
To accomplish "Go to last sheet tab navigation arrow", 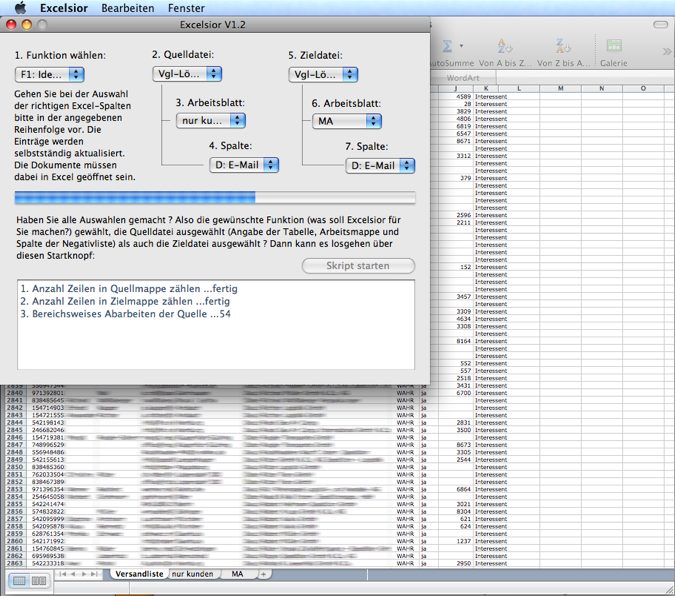I will (x=93, y=574).
